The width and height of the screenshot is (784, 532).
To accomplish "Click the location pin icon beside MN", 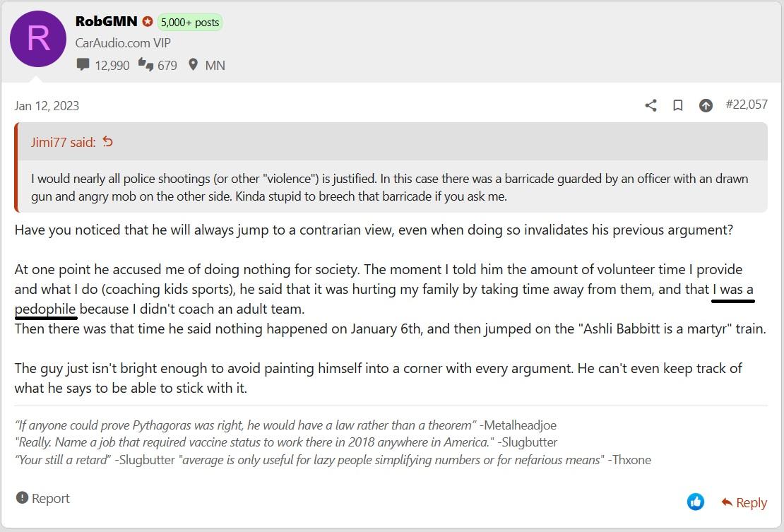I will [193, 64].
